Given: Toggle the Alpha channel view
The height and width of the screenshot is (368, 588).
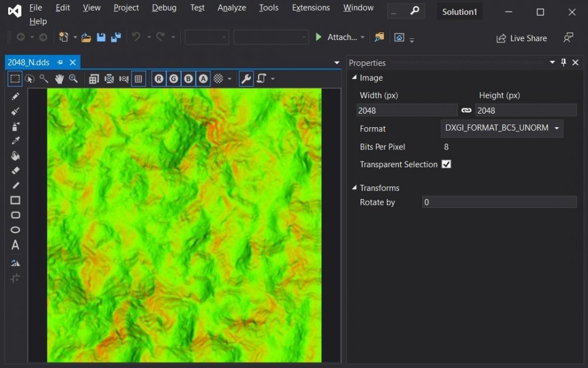Looking at the screenshot, I should tap(203, 78).
